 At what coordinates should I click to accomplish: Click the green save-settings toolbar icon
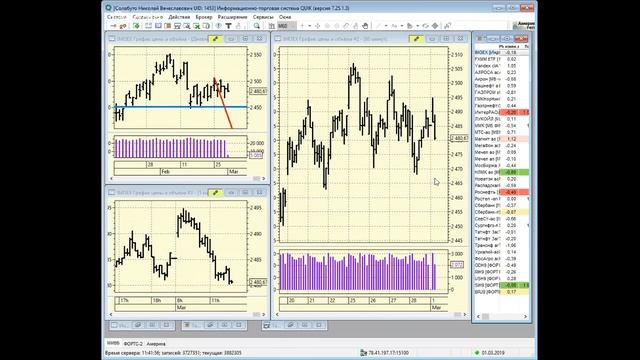coord(136,26)
